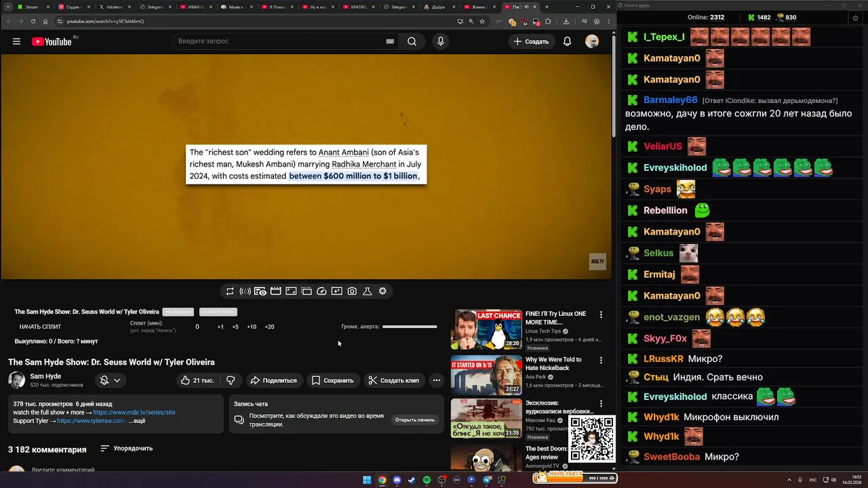Click Открыть панель chat replay button
The height and width of the screenshot is (488, 868).
[x=415, y=420]
